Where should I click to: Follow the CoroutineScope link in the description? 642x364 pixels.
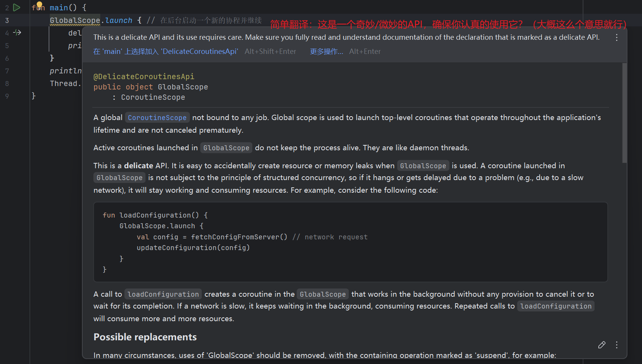[157, 118]
